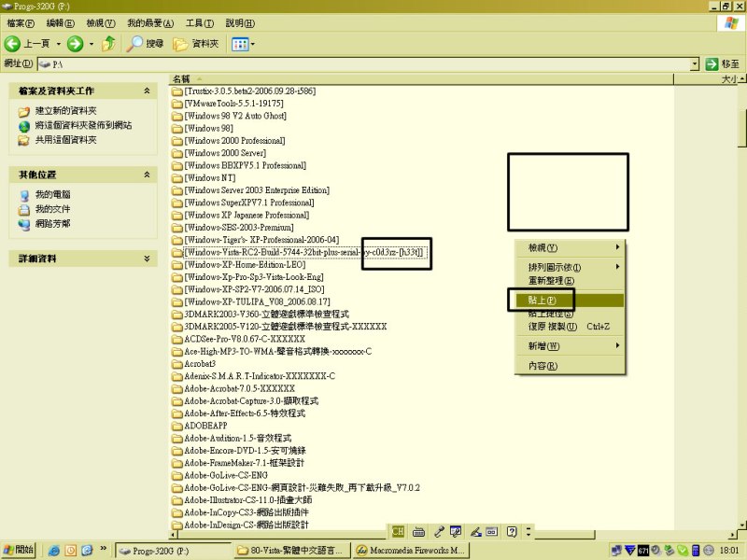Select the Acrobat3 folder icon
Image resolution: width=747 pixels, height=560 pixels.
tap(177, 364)
